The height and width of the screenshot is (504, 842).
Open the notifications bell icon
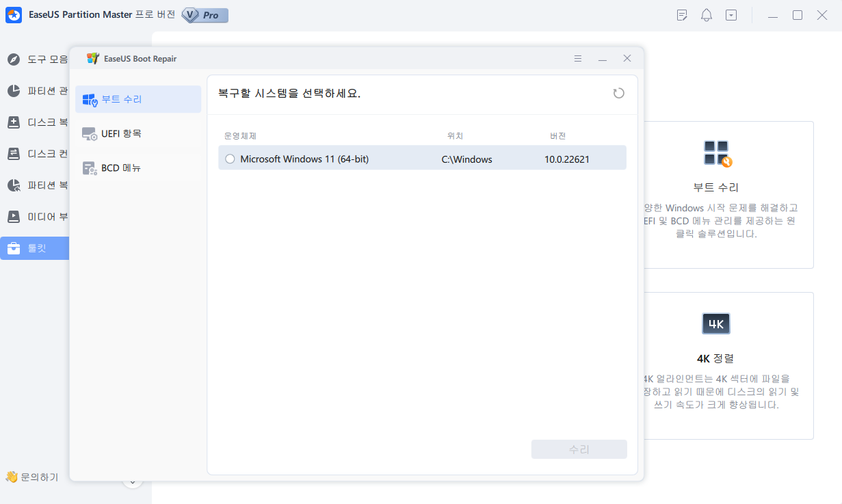[707, 15]
